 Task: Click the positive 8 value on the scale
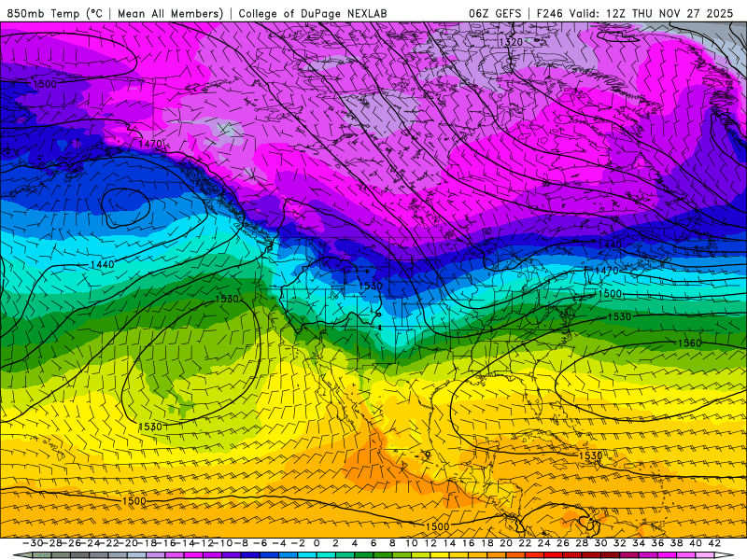[x=392, y=543]
